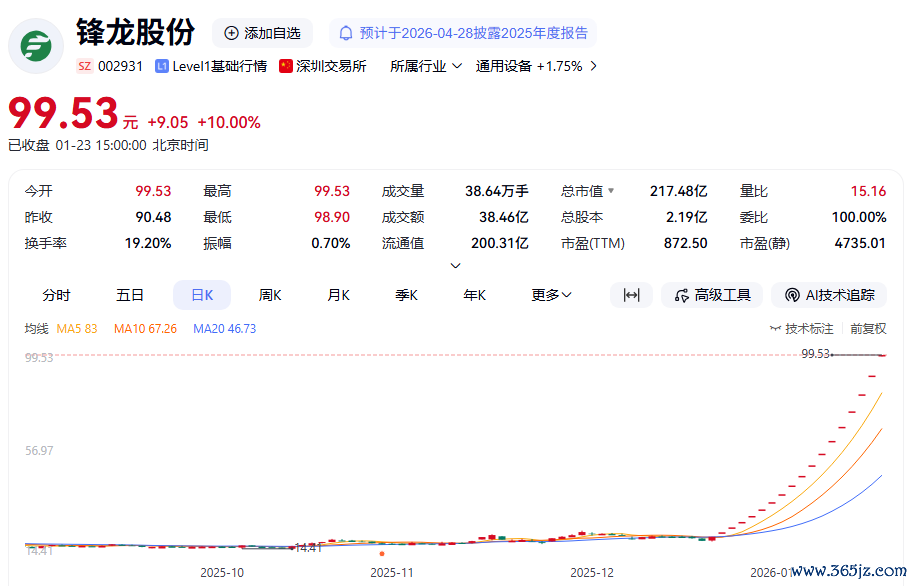Open the 更多 period dropdown
This screenshot has height=586, width=914.
[x=551, y=295]
